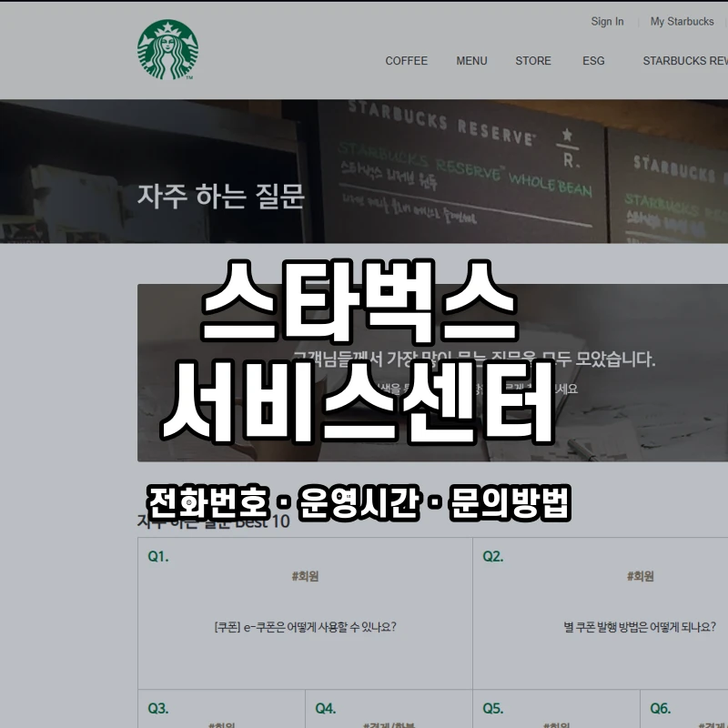This screenshot has width=728, height=728.
Task: Click the FAQ search banner image
Action: point(433,373)
